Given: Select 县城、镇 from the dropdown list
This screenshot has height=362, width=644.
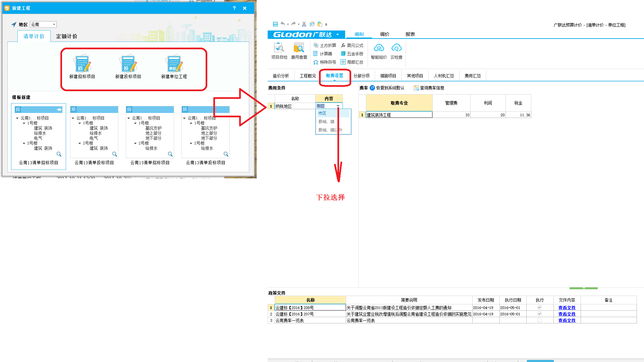Looking at the screenshot, I should click(333, 121).
